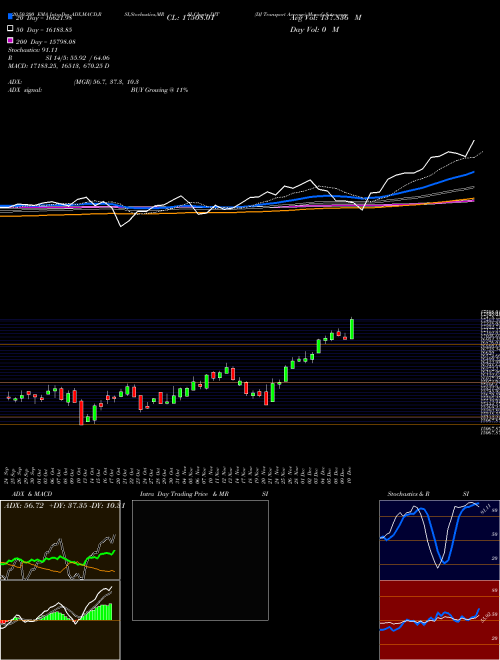Click the 'CL:' closing price value
500x660 pixels.
(x=191, y=18)
